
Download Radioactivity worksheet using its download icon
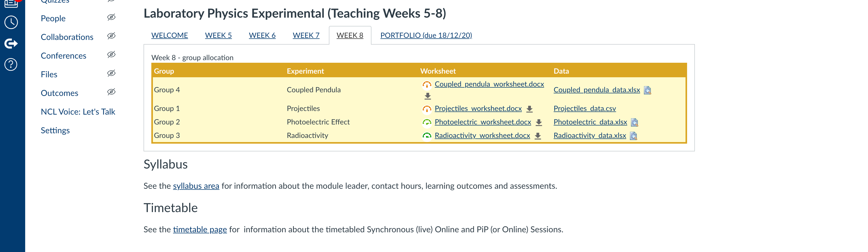pyautogui.click(x=538, y=136)
